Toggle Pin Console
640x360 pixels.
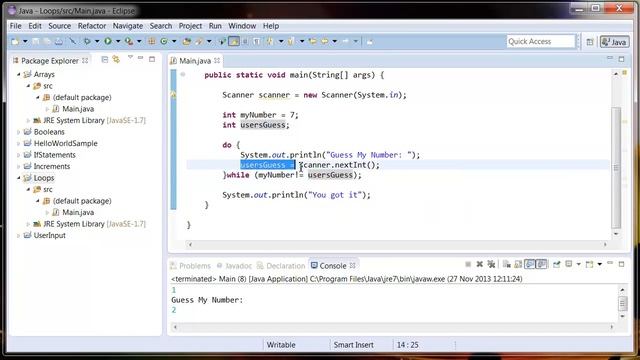tap(556, 264)
